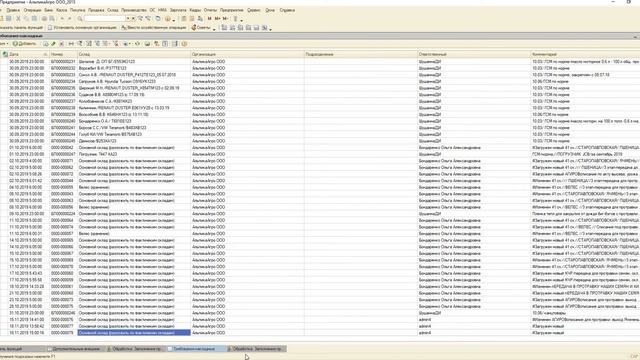Screen dimensions: 640x360
Task: Click the last window-arrangement icon in second toolbar
Action: coord(264,28)
